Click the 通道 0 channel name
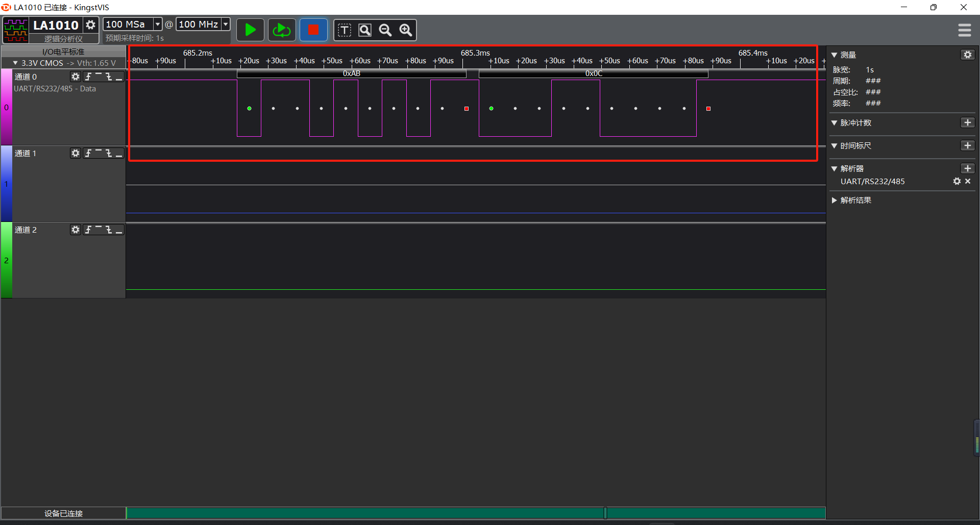Viewport: 980px width, 525px height. tap(26, 77)
